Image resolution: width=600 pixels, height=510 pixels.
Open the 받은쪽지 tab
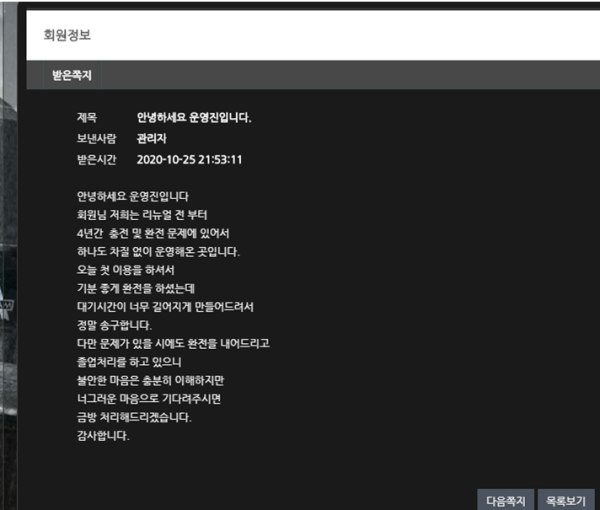pyautogui.click(x=72, y=75)
